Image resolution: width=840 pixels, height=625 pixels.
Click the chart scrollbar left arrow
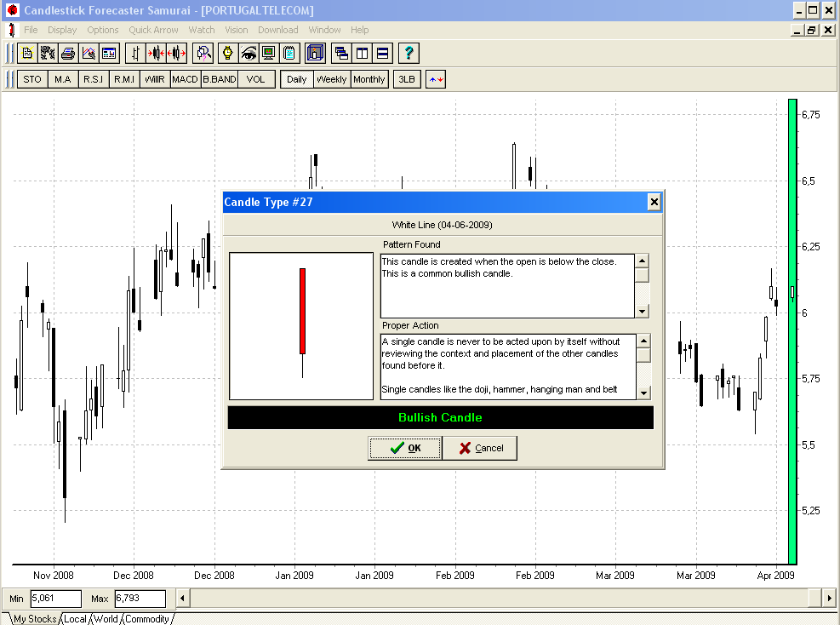[182, 599]
